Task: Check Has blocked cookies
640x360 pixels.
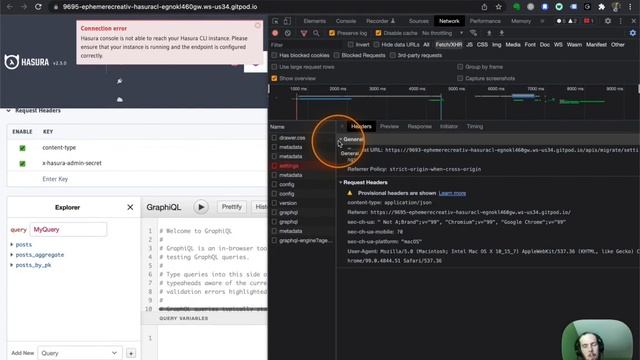Action: point(274,55)
